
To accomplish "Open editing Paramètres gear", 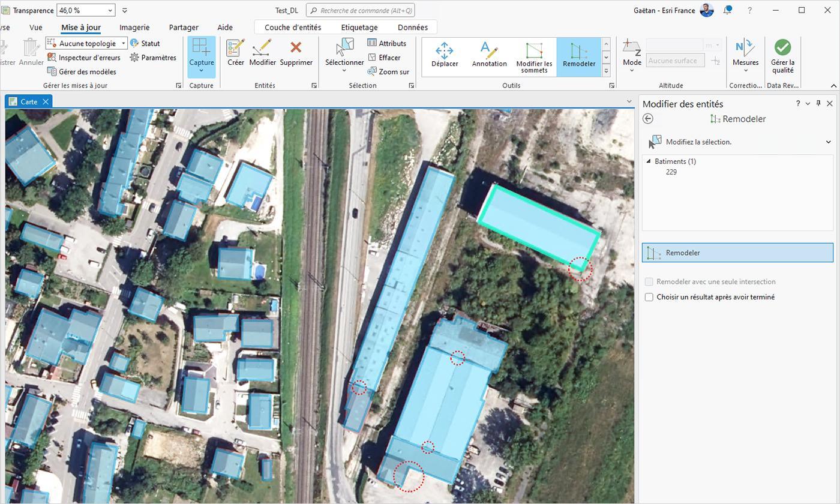I will pos(153,58).
